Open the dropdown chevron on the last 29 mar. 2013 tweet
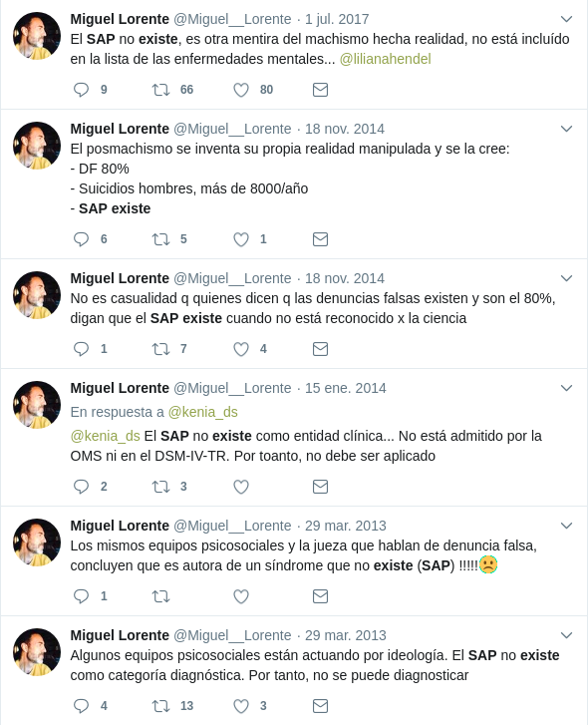Screen dimensions: 588x725 566,635
